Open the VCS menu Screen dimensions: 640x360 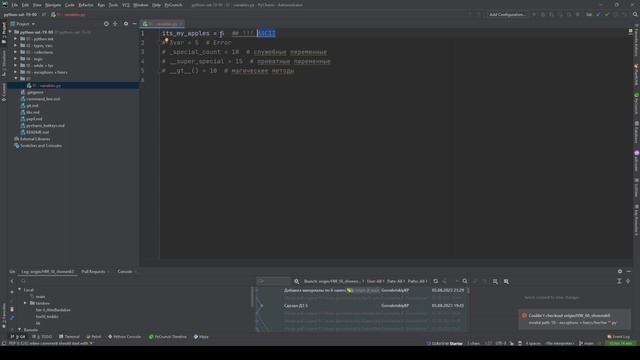coord(126,5)
